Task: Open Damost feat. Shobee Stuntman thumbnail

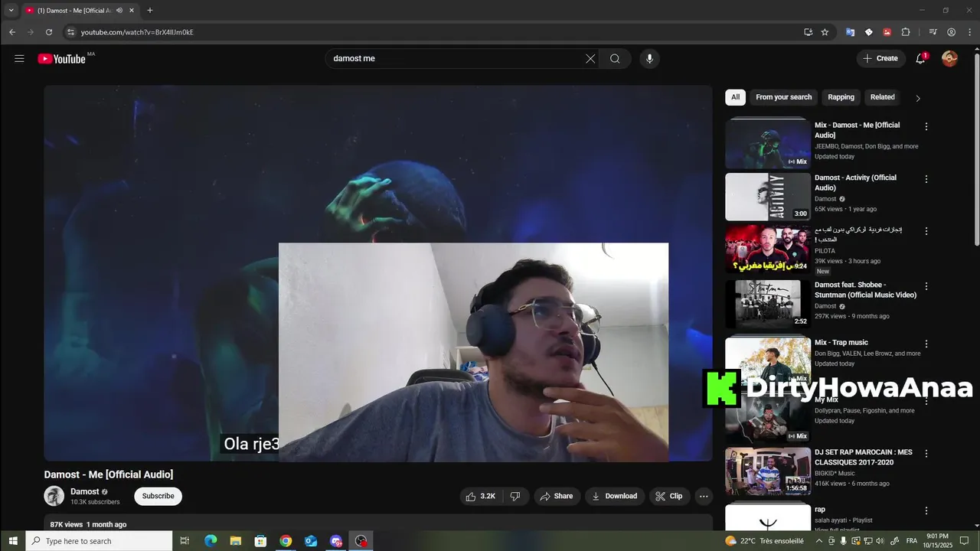Action: click(768, 304)
